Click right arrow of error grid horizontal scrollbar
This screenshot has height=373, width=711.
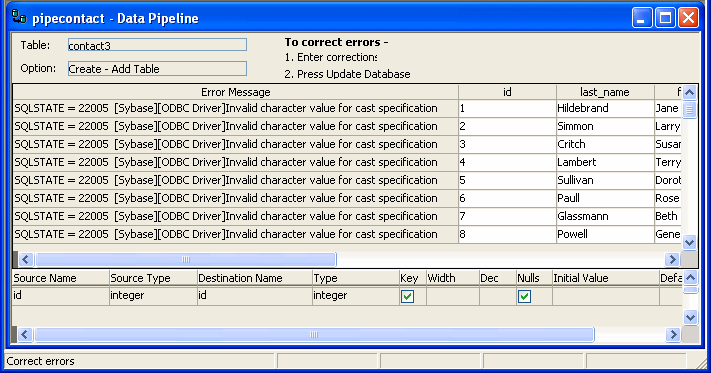pos(672,259)
